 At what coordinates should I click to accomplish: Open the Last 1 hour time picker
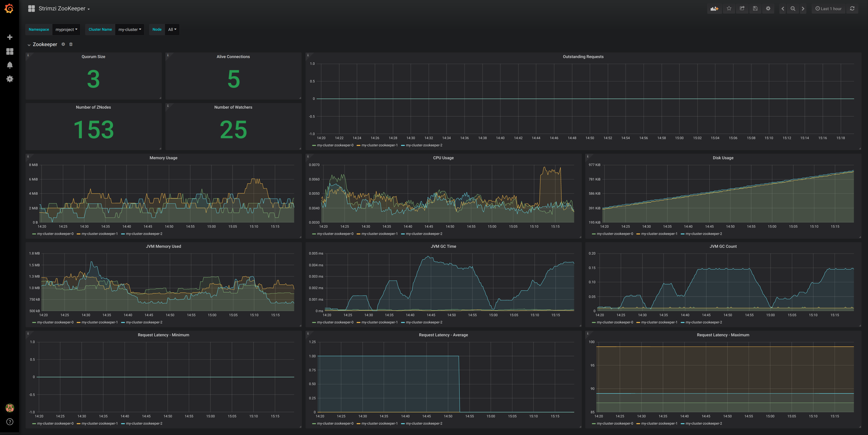828,9
